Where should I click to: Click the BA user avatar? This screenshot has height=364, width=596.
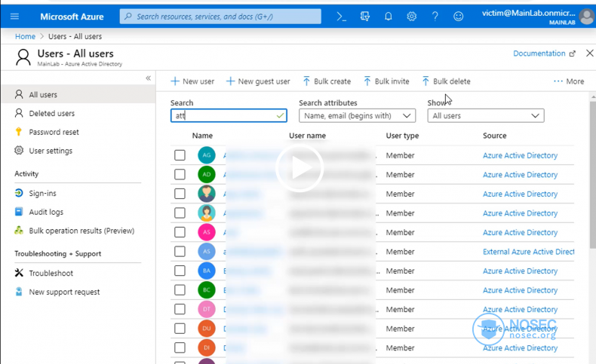tap(207, 271)
